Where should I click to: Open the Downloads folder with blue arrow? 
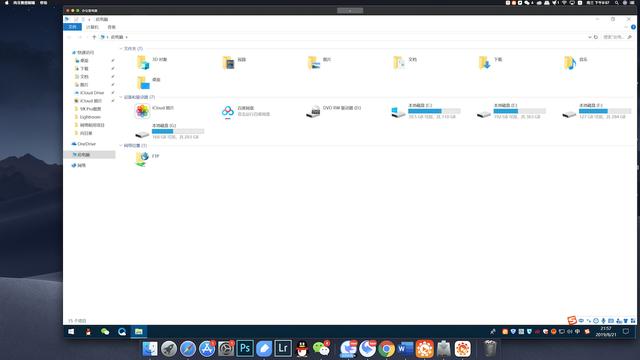click(484, 62)
